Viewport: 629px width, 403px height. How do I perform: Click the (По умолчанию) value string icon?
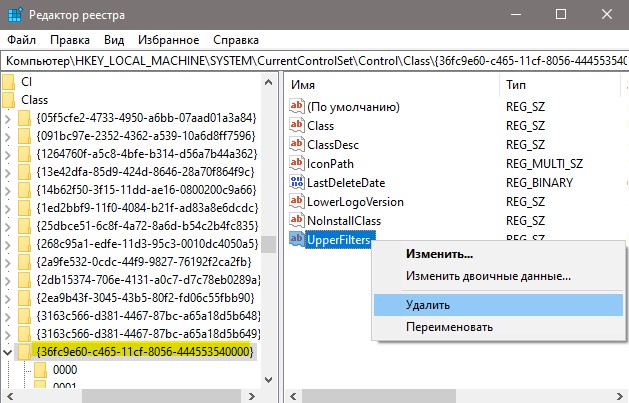(297, 107)
